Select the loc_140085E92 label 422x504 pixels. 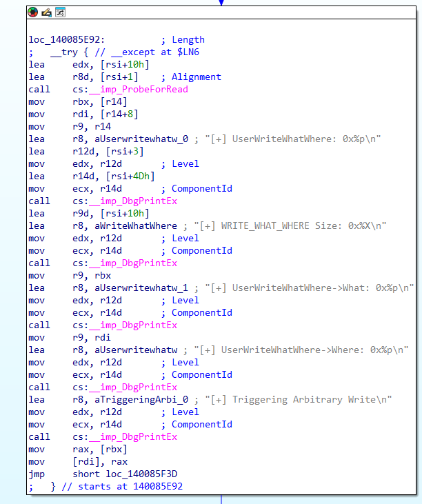pos(66,40)
